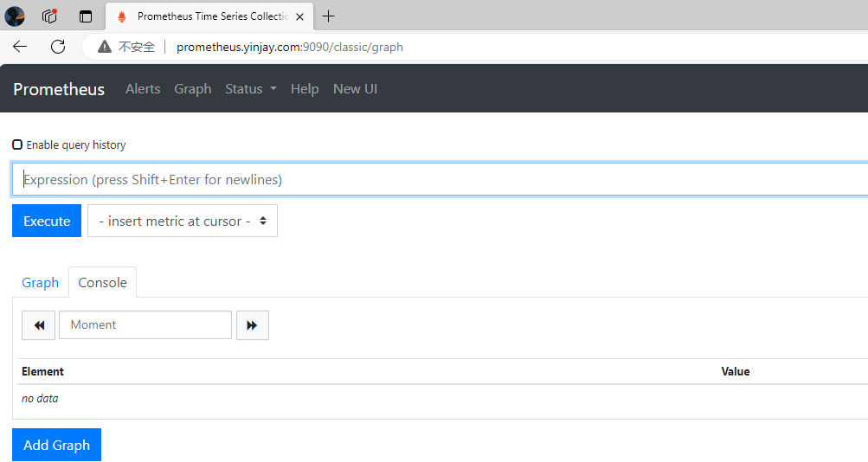Image resolution: width=868 pixels, height=462 pixels.
Task: Click the Prometheus flame favicon in tab
Action: (x=122, y=16)
